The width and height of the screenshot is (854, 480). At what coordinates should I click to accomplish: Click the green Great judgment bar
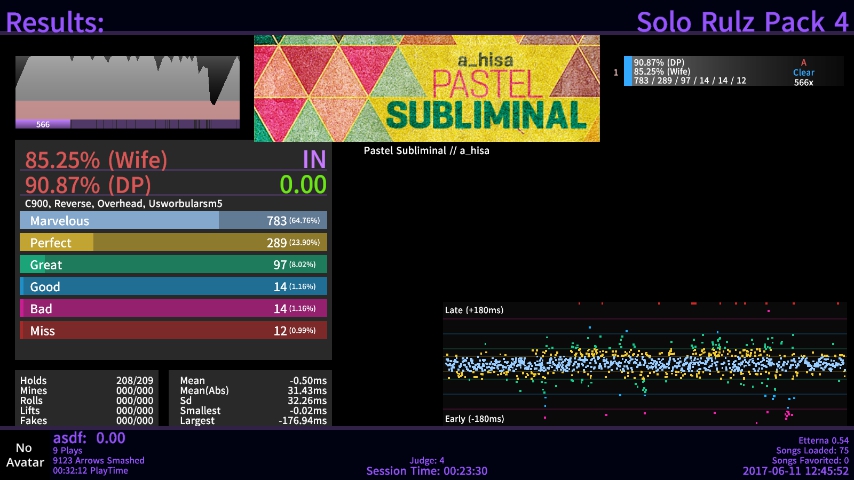click(x=173, y=265)
